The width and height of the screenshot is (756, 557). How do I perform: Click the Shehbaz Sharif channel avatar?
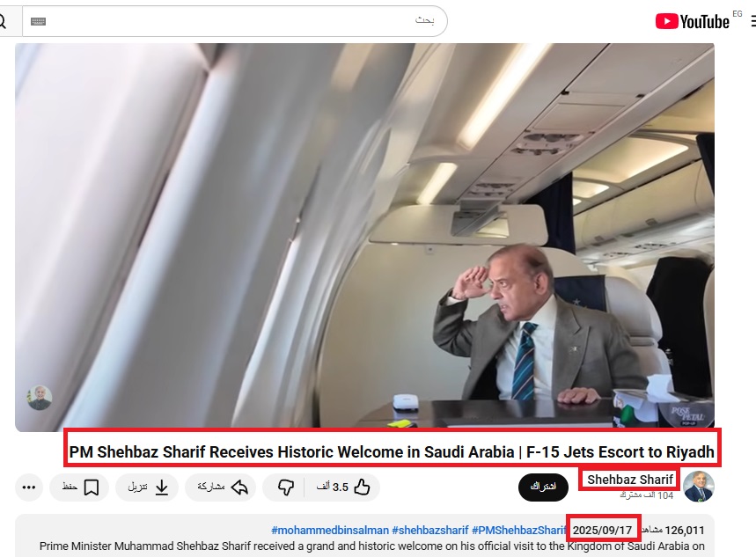[699, 486]
